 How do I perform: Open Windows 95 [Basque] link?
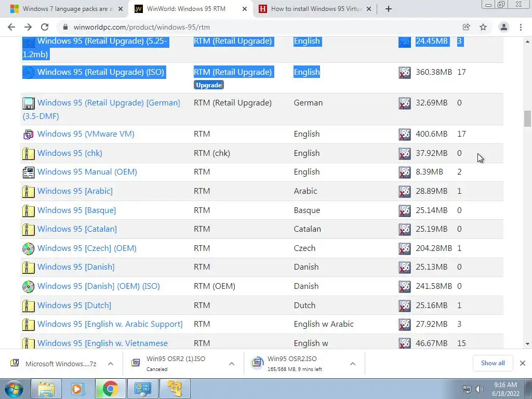coord(76,210)
